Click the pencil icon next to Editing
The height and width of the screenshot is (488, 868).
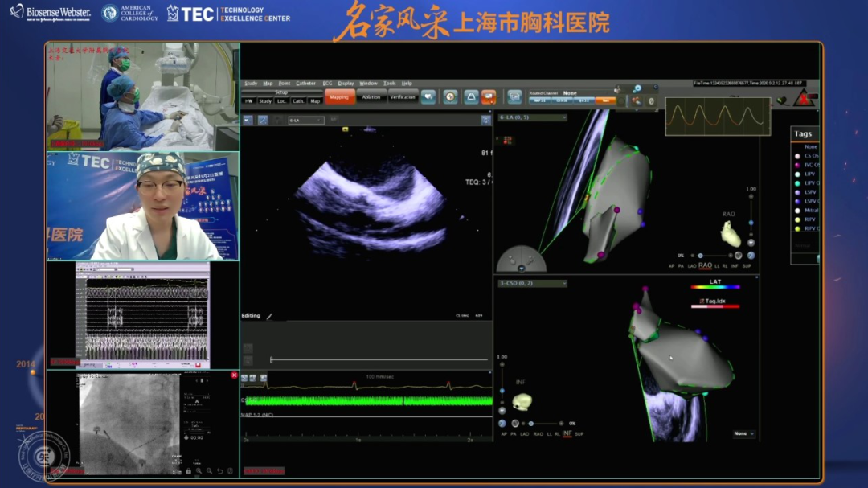(269, 316)
